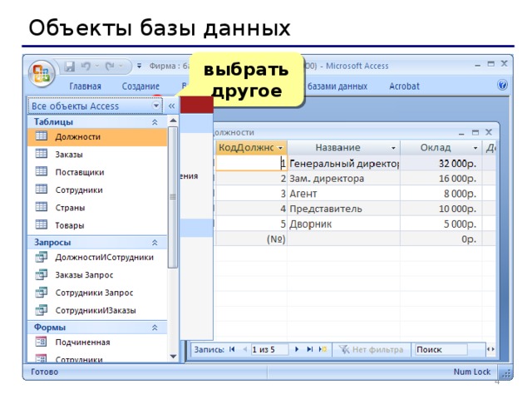This screenshot has height=399, width=532.
Task: Open the базами данных ribbon tab
Action: [337, 86]
